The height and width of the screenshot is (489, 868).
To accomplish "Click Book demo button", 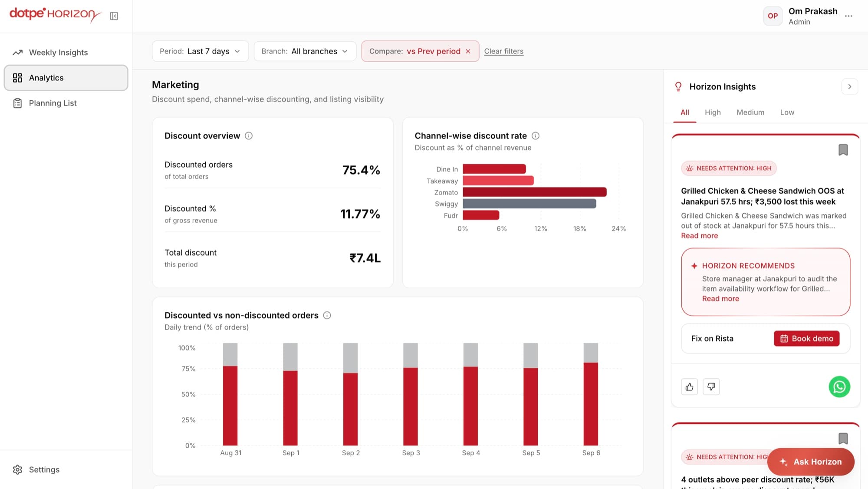I will click(806, 339).
